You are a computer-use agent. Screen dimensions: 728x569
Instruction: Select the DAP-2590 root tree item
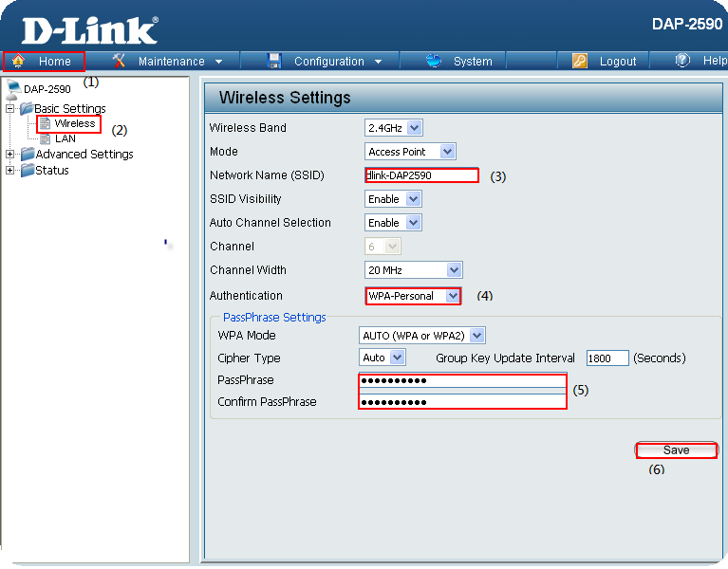[x=47, y=89]
